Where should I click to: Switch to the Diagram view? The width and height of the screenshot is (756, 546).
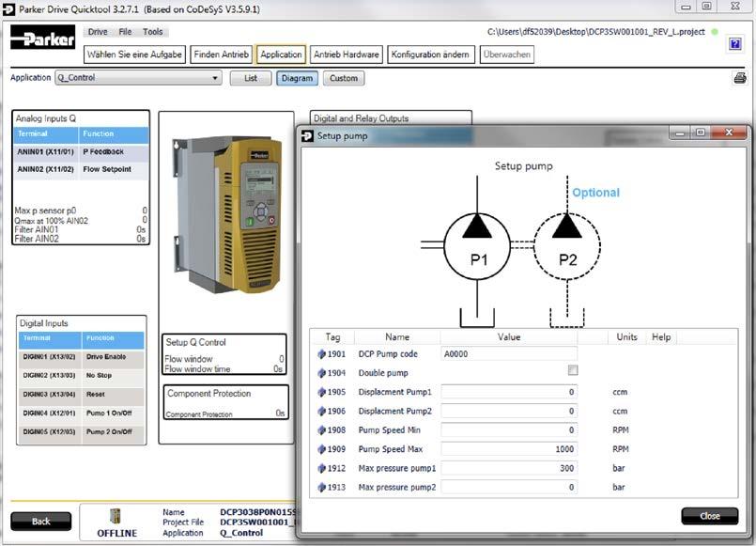(x=297, y=78)
